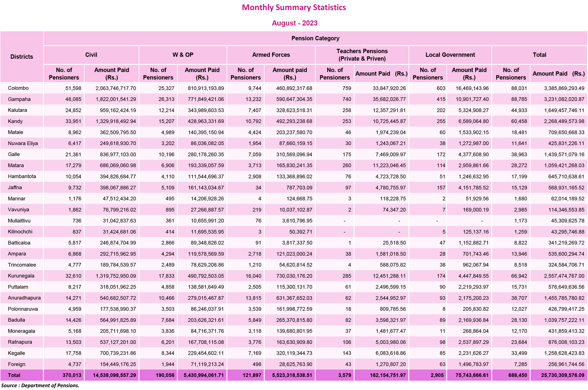Screen dimensions: 588x390
Task: Click Gampaha W&OP amount '771,849,421.06'
Action: [206, 99]
